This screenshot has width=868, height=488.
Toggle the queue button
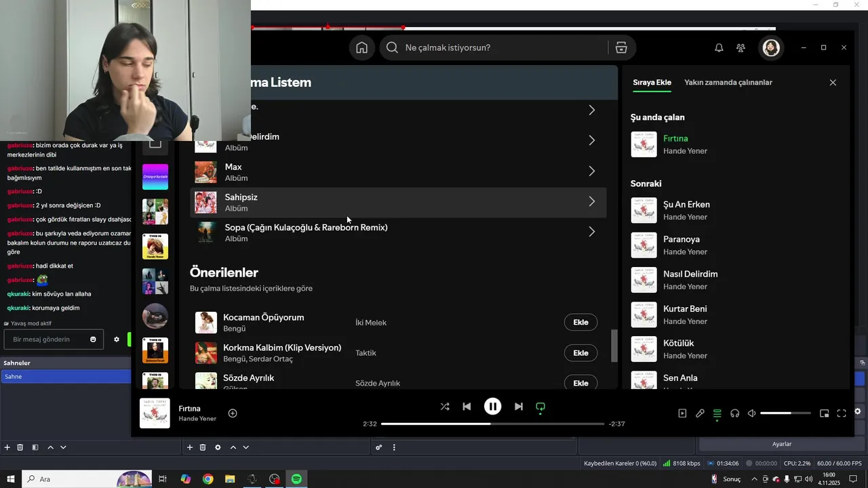click(x=717, y=413)
